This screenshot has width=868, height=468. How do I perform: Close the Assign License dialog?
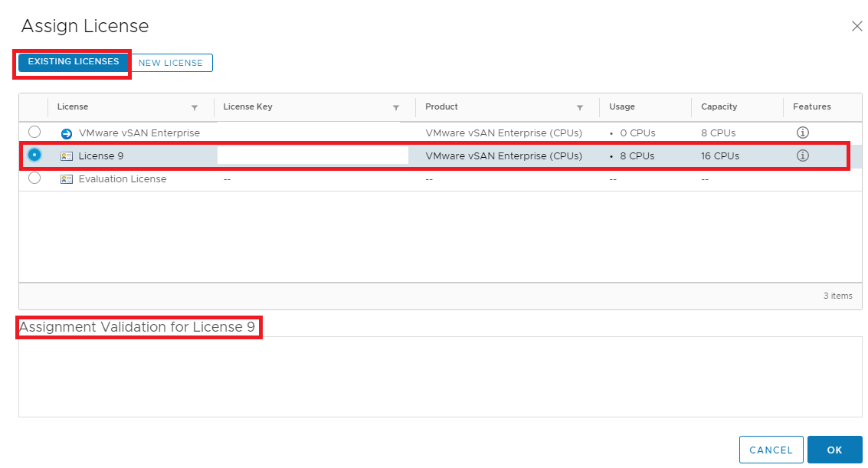coord(857,26)
